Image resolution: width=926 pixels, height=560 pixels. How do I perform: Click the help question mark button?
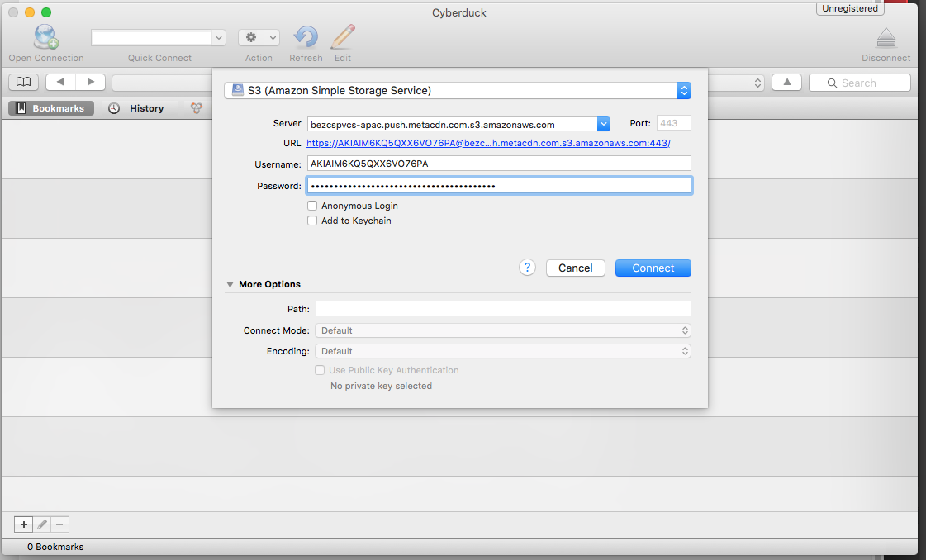[x=527, y=268]
